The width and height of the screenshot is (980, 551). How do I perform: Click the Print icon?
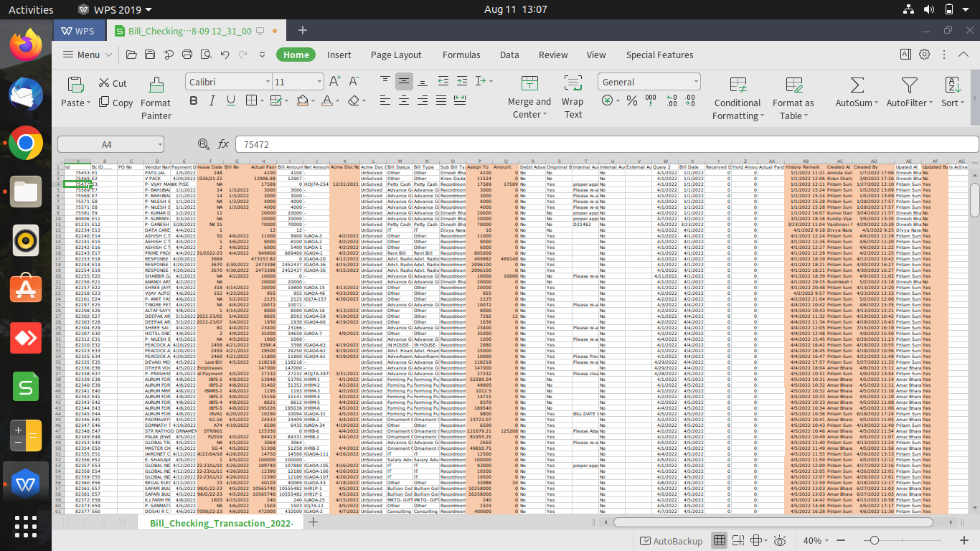[187, 55]
